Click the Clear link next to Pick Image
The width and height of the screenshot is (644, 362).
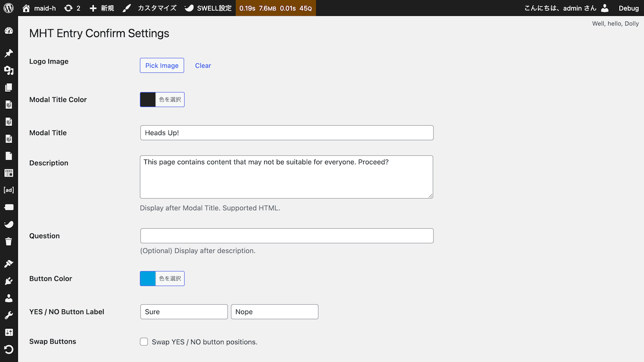click(203, 65)
